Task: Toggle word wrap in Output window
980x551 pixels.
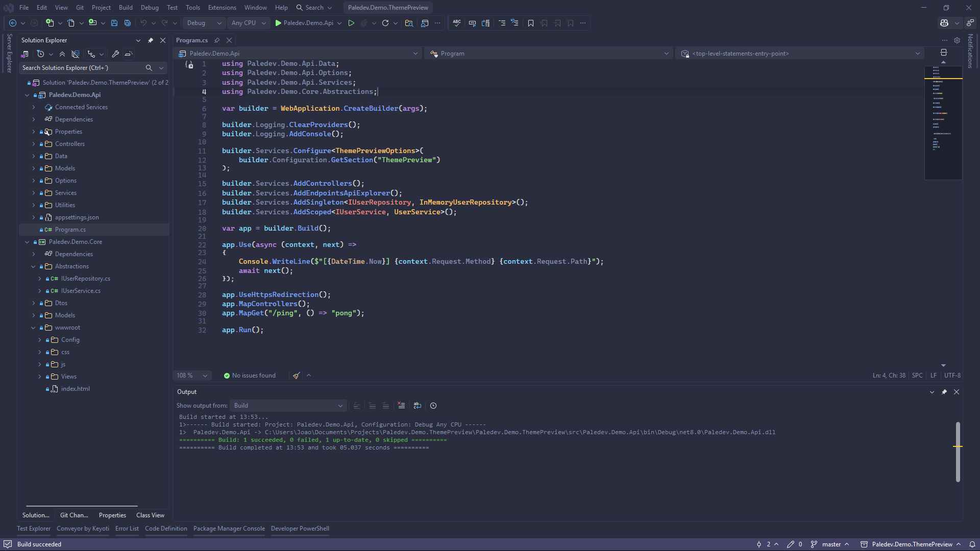Action: pos(418,406)
